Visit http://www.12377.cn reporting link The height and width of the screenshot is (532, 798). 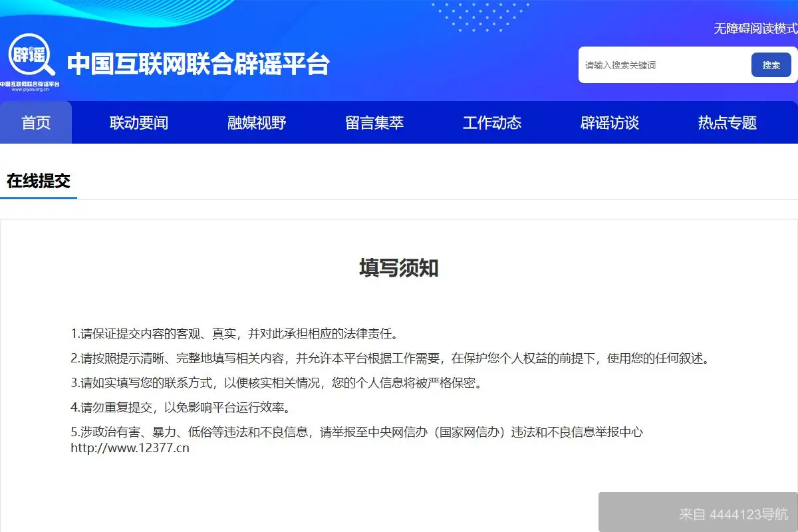tap(130, 448)
